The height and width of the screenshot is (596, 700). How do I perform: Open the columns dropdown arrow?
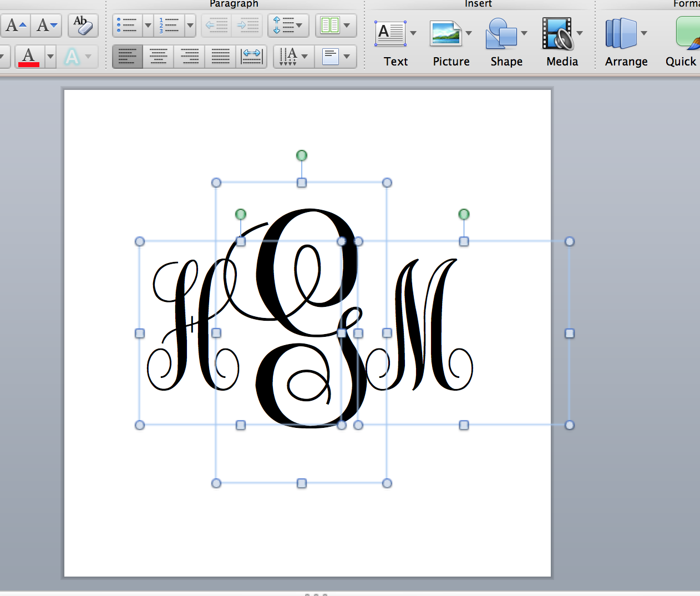point(347,26)
